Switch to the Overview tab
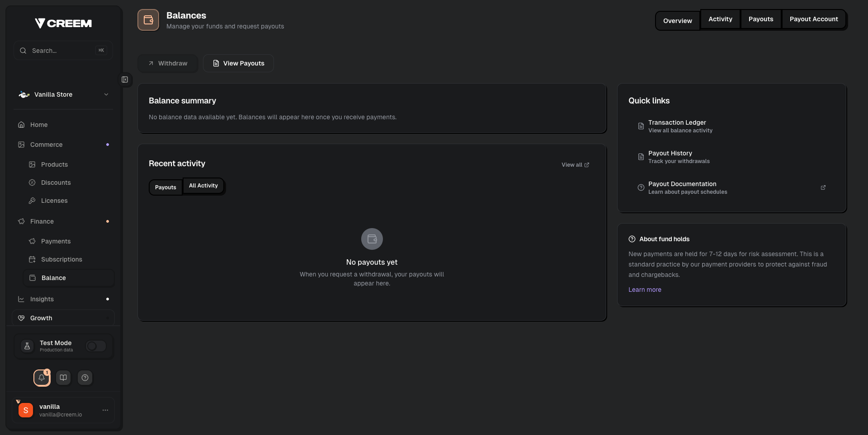The width and height of the screenshot is (868, 435). (x=678, y=21)
